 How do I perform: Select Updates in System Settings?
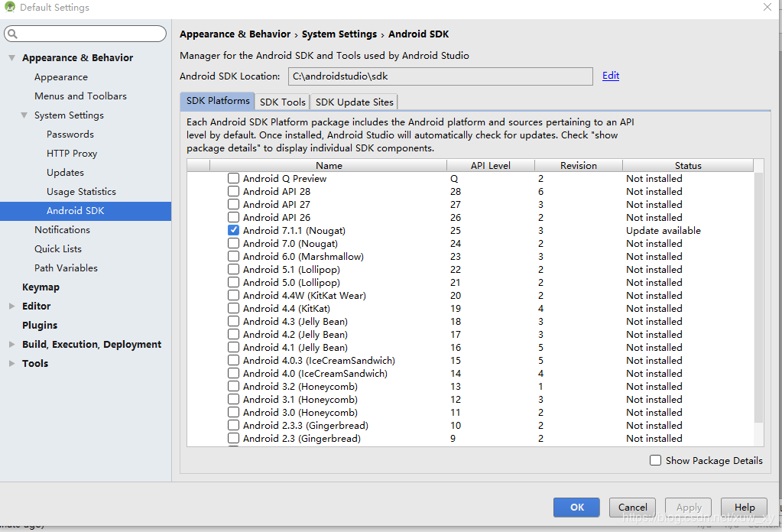(65, 172)
